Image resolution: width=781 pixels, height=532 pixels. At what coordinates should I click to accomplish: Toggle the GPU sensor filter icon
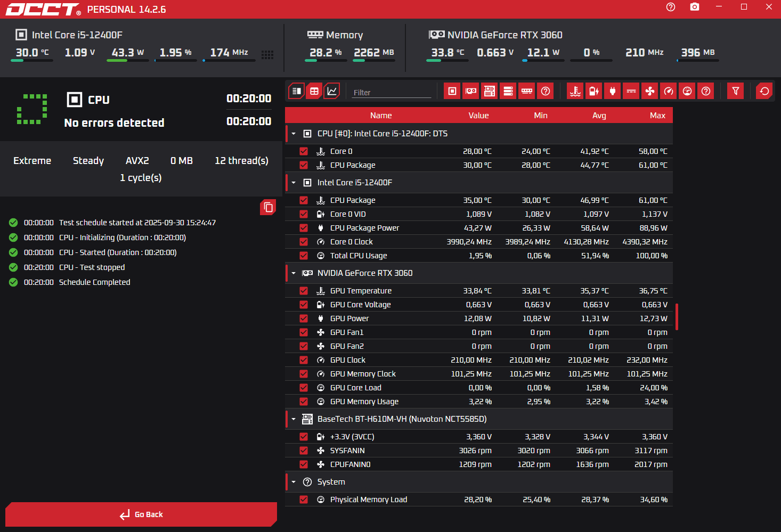471,91
